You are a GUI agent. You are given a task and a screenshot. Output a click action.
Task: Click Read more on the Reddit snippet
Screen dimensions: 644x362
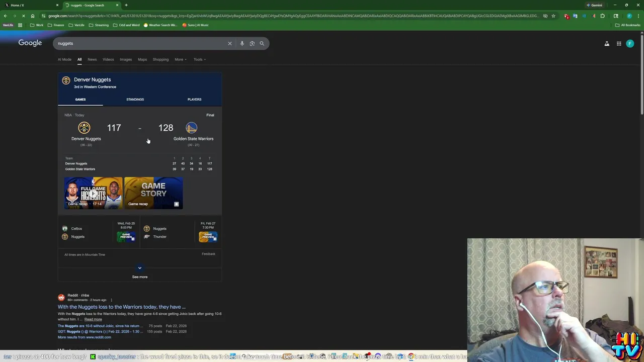93,319
